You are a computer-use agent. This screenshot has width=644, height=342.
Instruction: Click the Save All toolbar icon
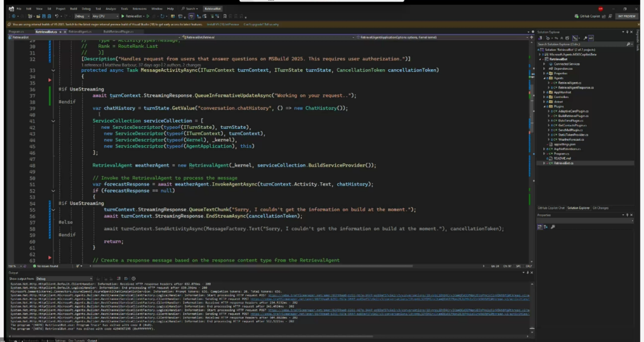pos(49,16)
